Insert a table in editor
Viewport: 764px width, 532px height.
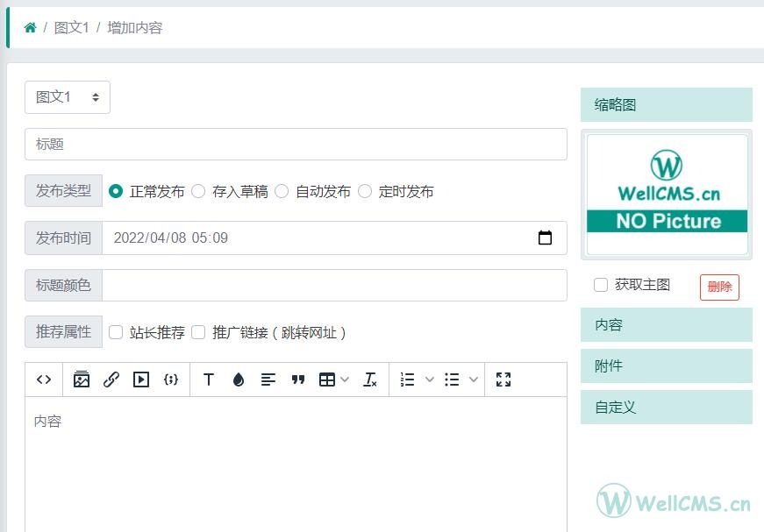click(327, 379)
